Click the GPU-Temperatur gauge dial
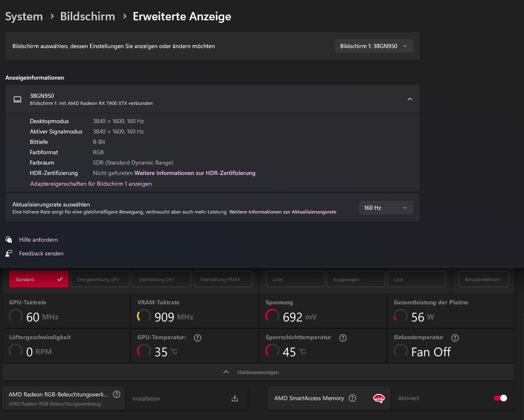This screenshot has height=420, width=524. [x=144, y=351]
